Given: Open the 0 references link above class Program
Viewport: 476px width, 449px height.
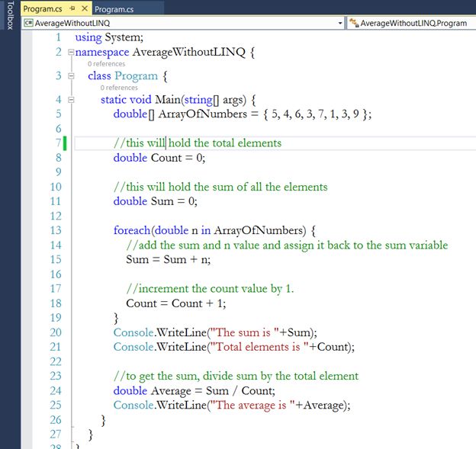Looking at the screenshot, I should click(106, 64).
